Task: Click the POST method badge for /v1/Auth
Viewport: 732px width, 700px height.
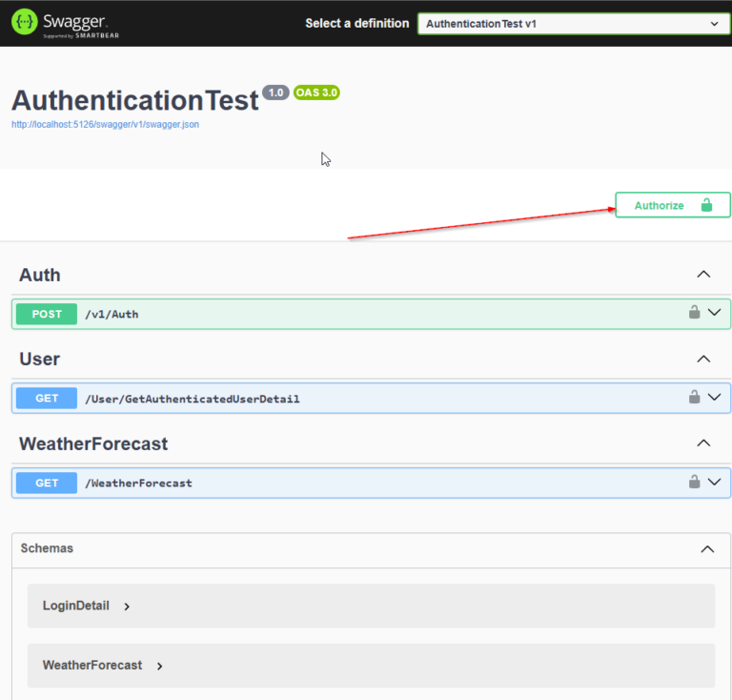Action: click(47, 314)
